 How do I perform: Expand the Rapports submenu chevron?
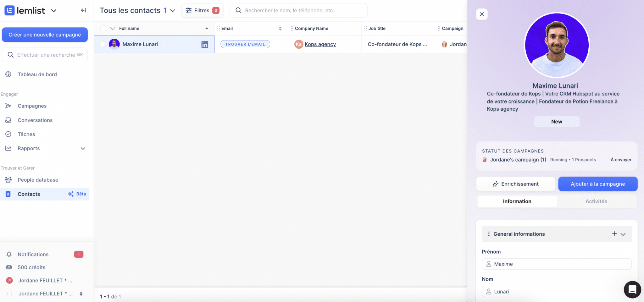coord(83,148)
